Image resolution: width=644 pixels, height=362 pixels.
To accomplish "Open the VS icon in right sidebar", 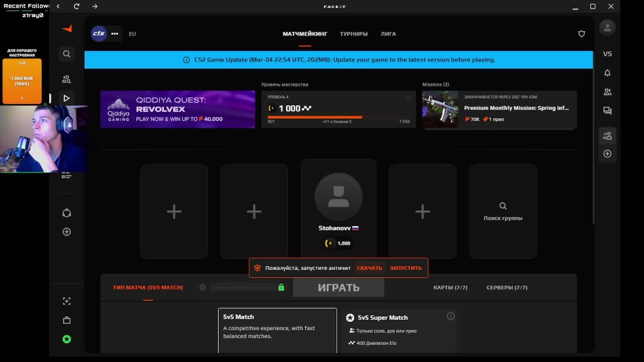I will pyautogui.click(x=607, y=54).
